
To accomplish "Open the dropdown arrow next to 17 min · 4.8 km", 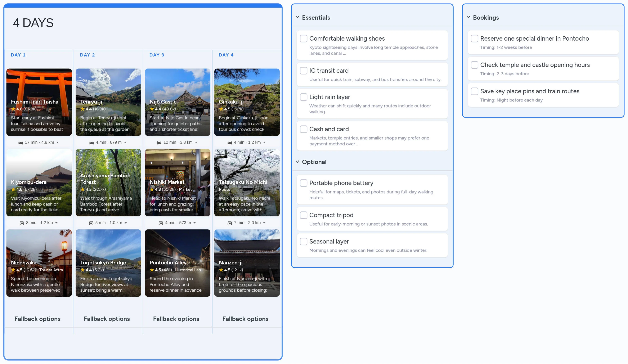I will (58, 143).
